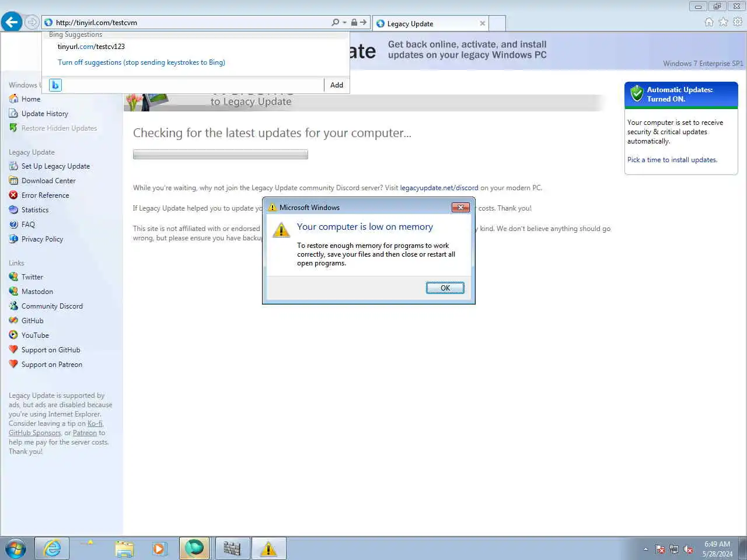Click the Home sidebar house icon
The height and width of the screenshot is (560, 747).
click(x=14, y=99)
